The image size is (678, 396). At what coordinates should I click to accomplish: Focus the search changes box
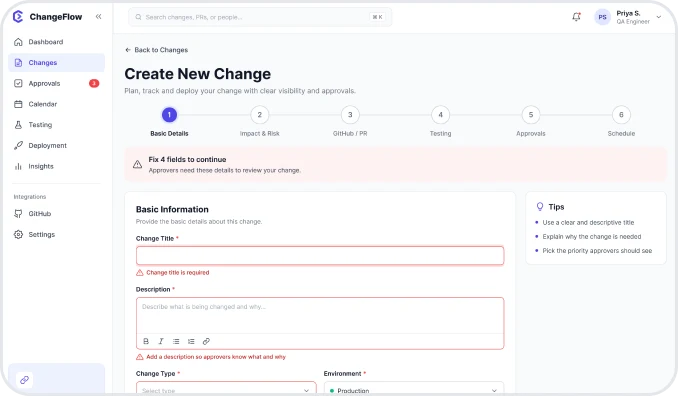click(260, 17)
